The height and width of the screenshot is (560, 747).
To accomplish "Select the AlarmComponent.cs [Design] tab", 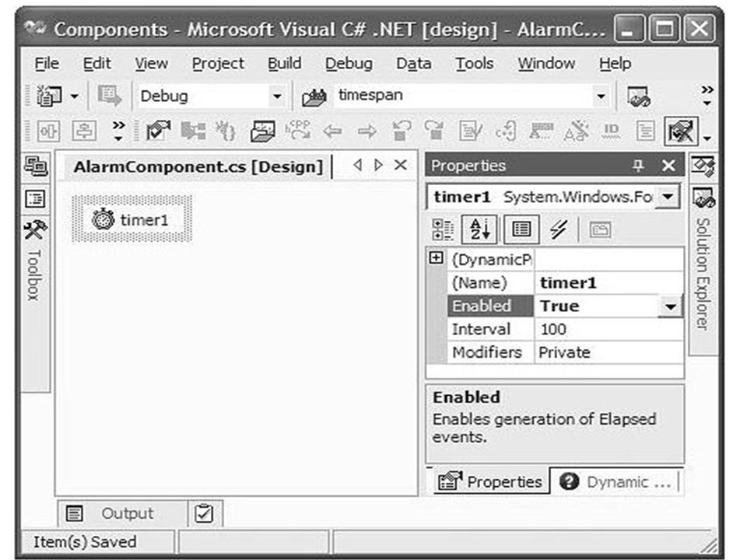I will (198, 166).
